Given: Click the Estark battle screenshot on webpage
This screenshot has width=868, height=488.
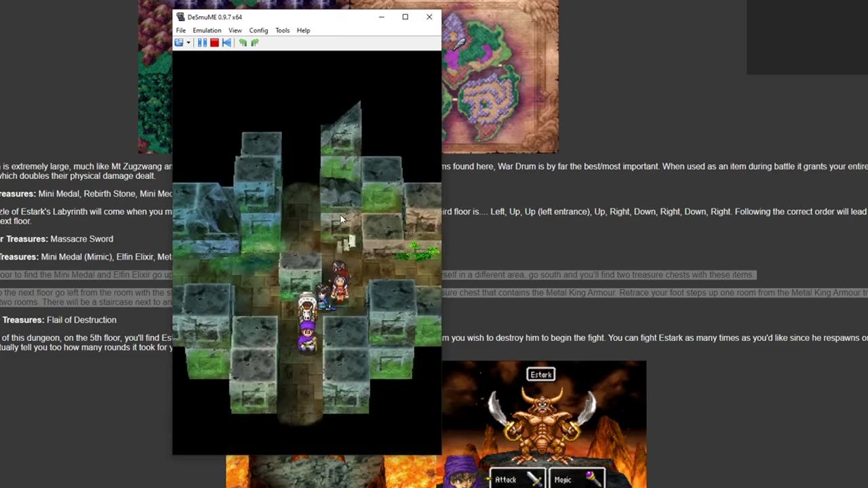Looking at the screenshot, I should click(544, 424).
